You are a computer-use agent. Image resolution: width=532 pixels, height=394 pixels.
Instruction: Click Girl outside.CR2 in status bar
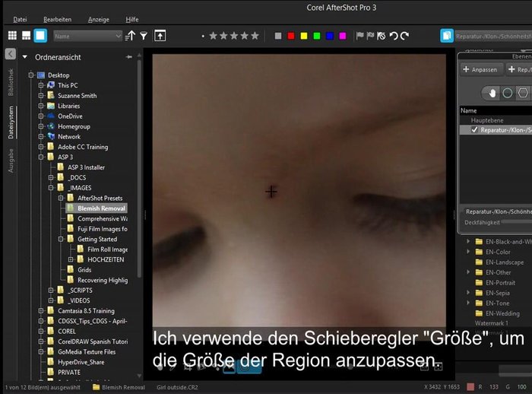(177, 387)
